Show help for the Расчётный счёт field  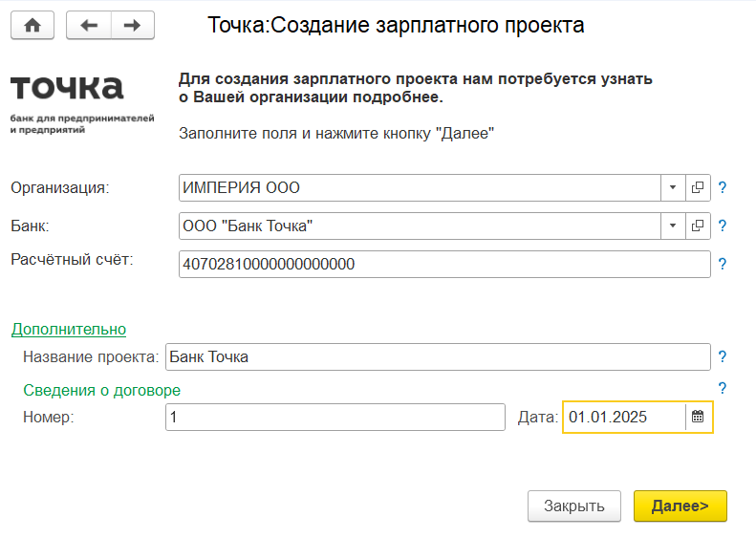(x=723, y=265)
